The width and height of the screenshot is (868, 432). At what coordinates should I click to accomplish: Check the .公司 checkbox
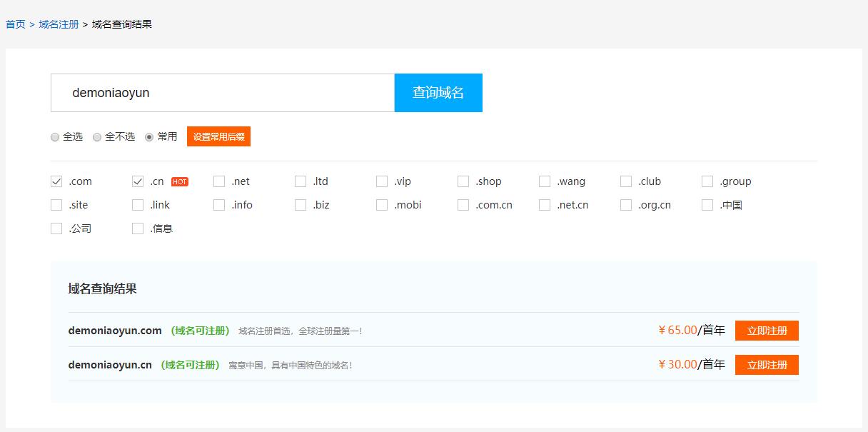(56, 228)
